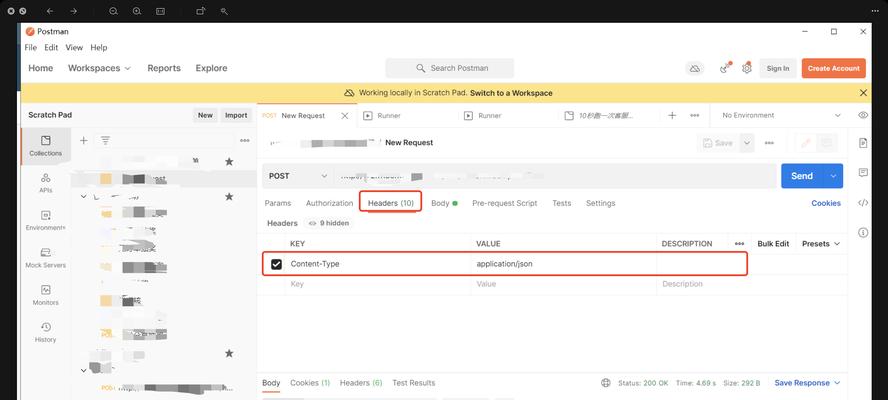Open the request info icon
The width and height of the screenshot is (888, 400).
[863, 232]
